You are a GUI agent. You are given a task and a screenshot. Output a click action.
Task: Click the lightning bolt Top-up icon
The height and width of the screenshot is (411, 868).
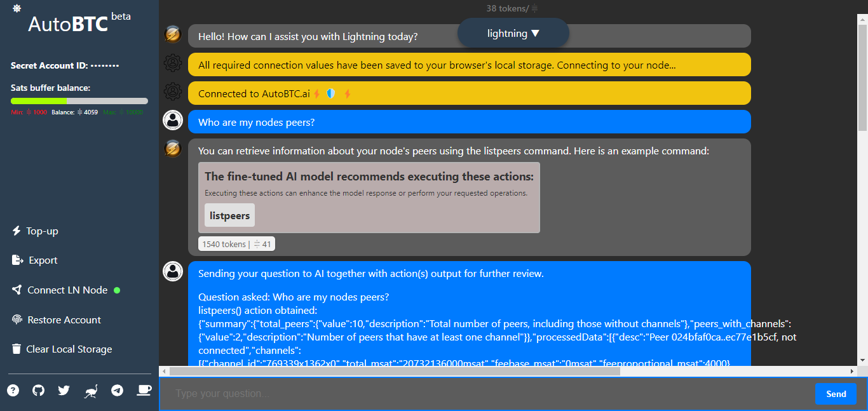pos(17,231)
